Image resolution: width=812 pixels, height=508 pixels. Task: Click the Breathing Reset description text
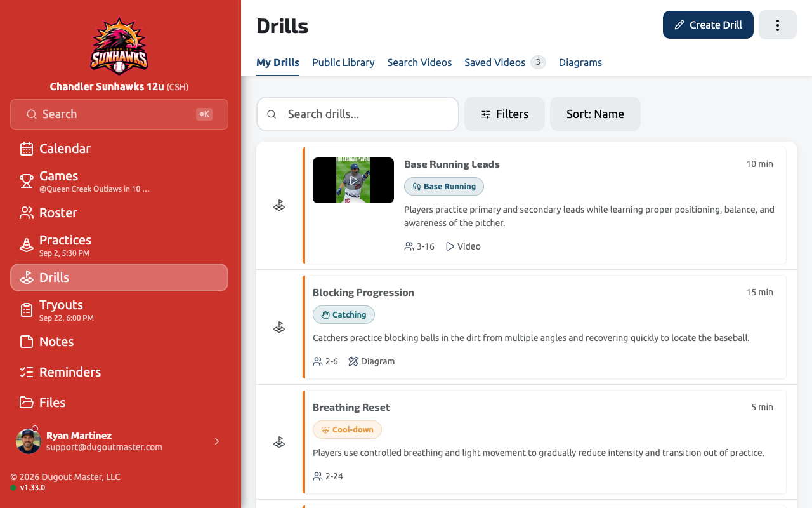click(x=539, y=453)
